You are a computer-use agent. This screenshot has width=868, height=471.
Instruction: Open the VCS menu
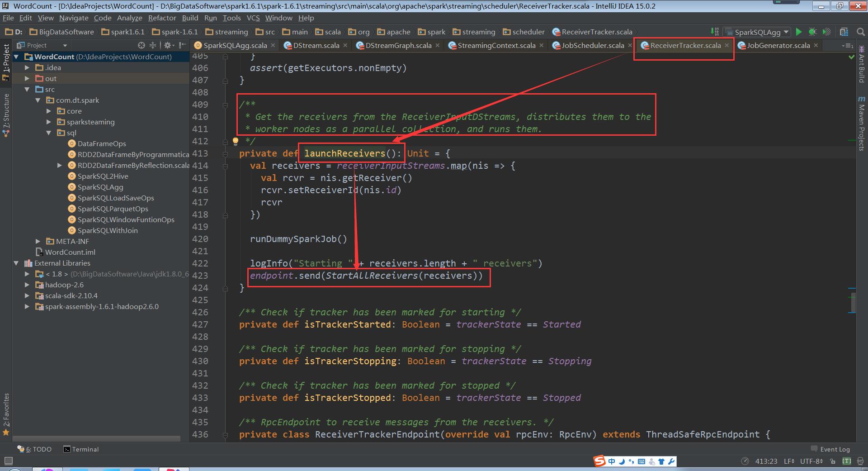(x=253, y=18)
